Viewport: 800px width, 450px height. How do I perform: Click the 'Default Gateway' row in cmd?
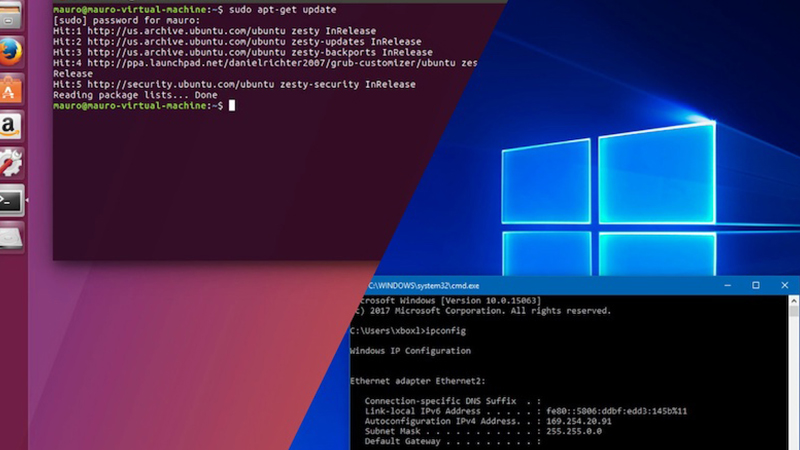click(x=453, y=441)
